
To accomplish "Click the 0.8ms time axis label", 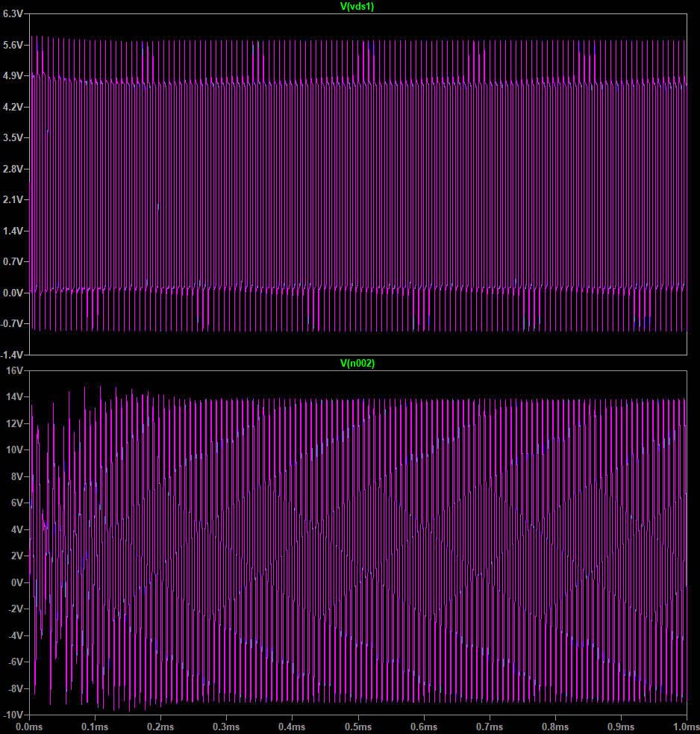I will (555, 727).
